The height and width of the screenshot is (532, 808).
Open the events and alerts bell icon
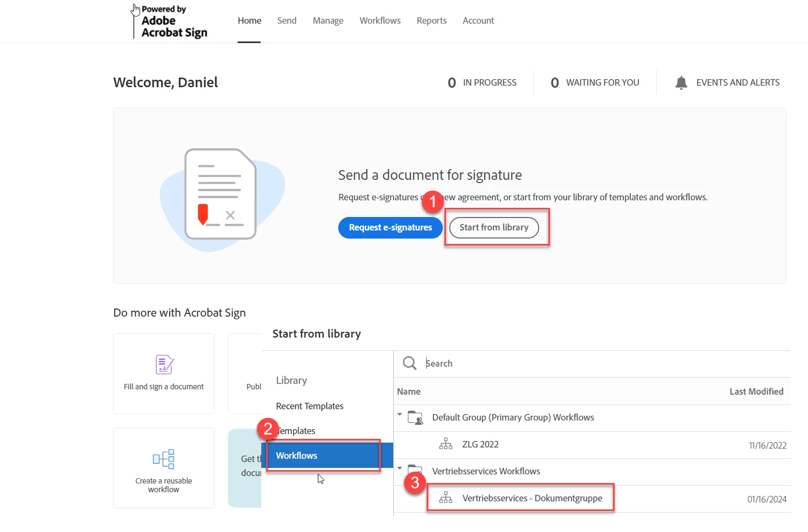point(681,82)
